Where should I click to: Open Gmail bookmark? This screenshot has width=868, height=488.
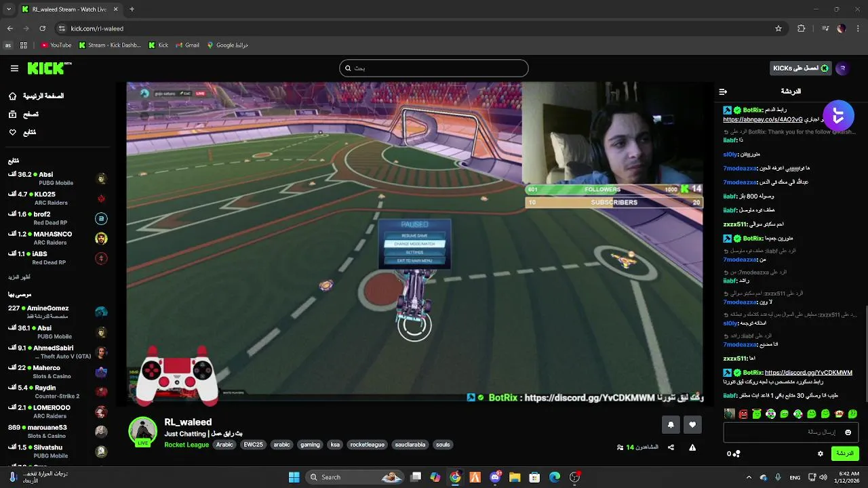click(187, 45)
